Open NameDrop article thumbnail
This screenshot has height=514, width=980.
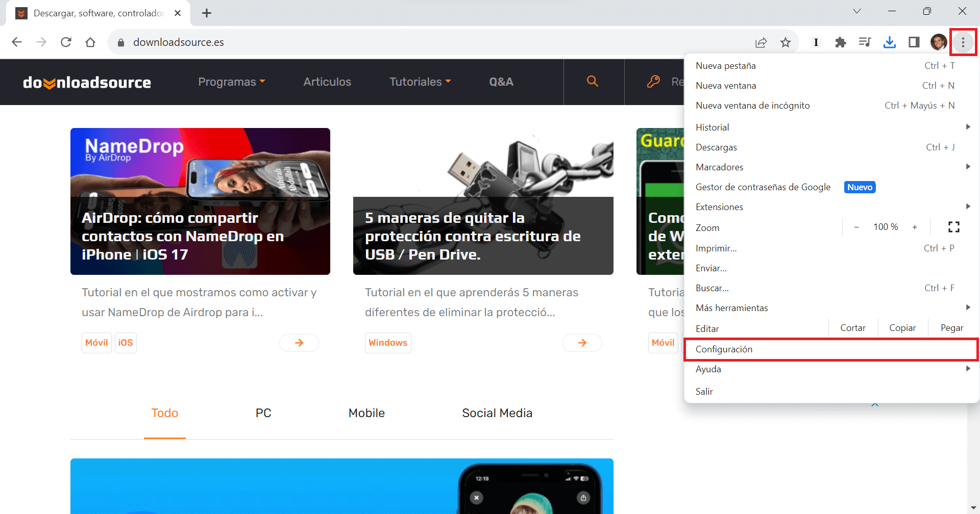200,201
